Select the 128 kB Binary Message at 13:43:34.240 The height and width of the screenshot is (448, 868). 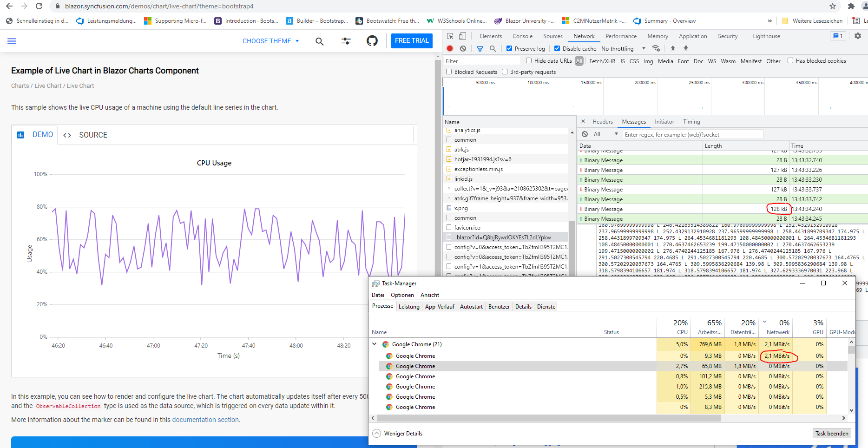tap(722, 209)
